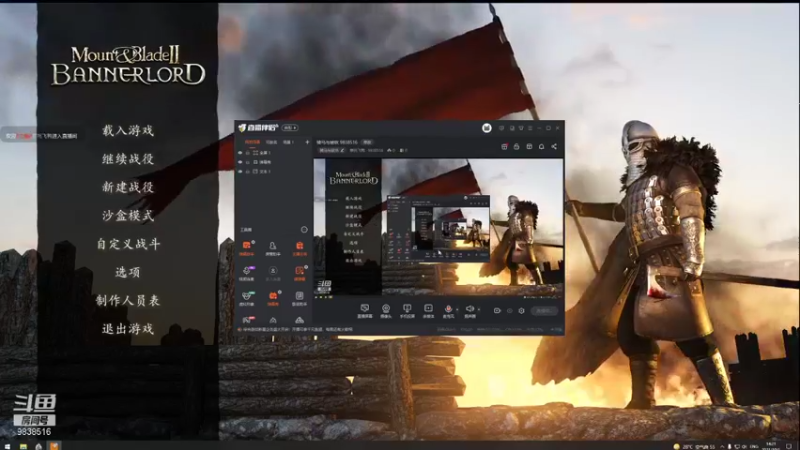Expand the microphone options arrow
800x450 pixels.
457,309
